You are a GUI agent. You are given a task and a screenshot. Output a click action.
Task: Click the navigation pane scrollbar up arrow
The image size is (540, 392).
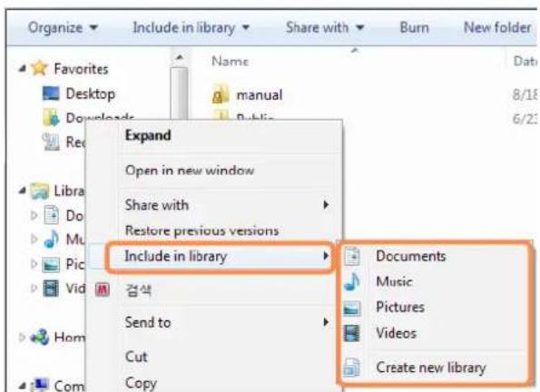(x=180, y=57)
